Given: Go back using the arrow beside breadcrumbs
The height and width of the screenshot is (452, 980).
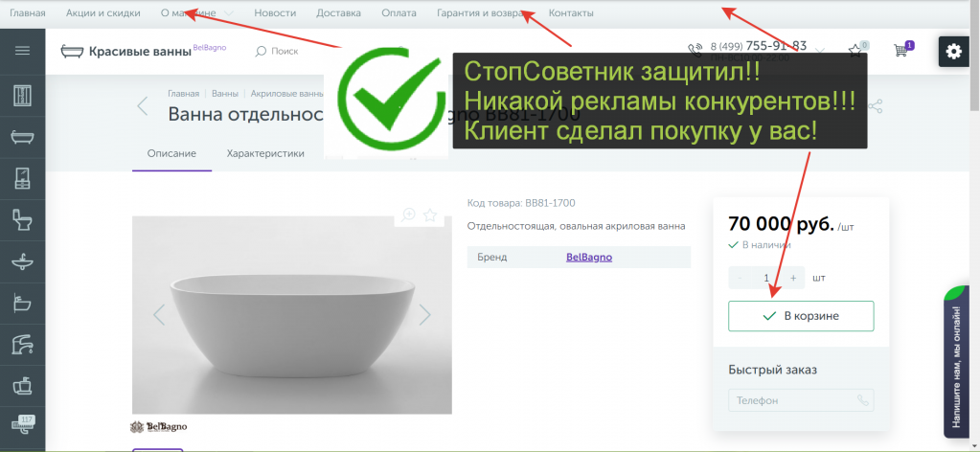Looking at the screenshot, I should [143, 105].
